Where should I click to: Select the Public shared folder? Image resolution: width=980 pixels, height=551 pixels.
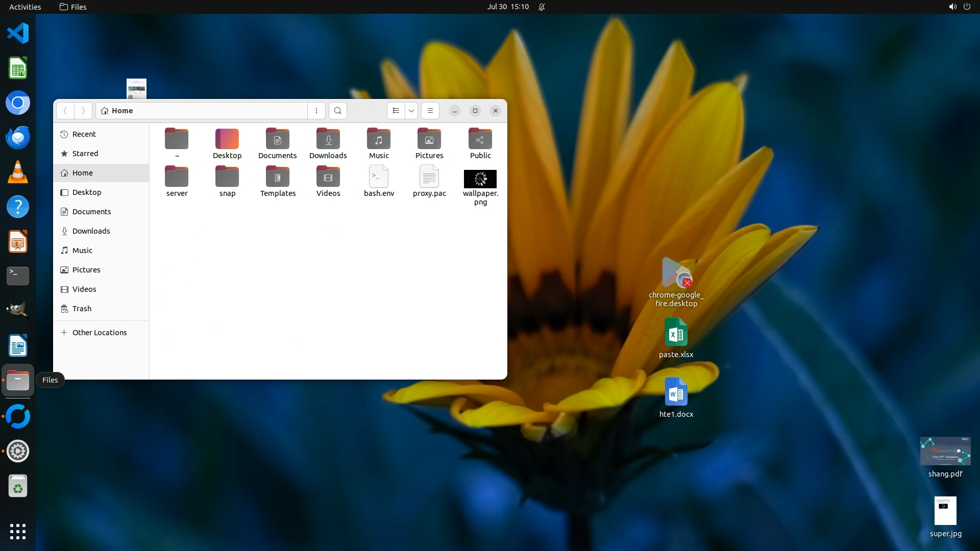click(480, 139)
